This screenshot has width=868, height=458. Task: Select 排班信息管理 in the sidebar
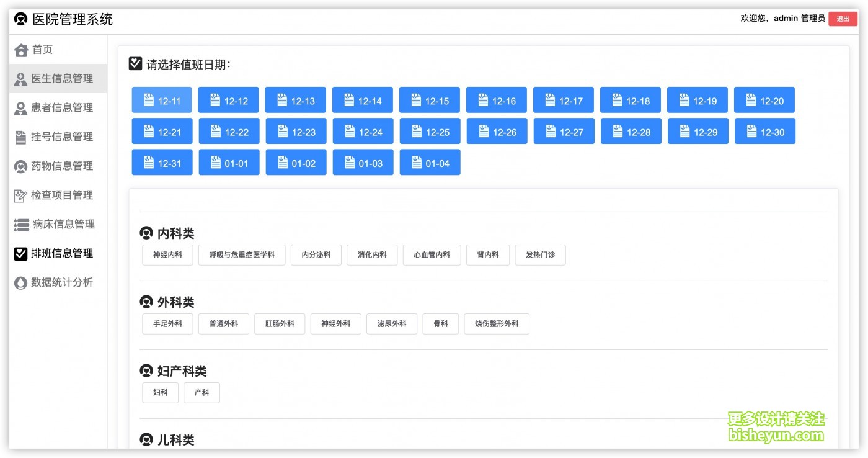(58, 253)
